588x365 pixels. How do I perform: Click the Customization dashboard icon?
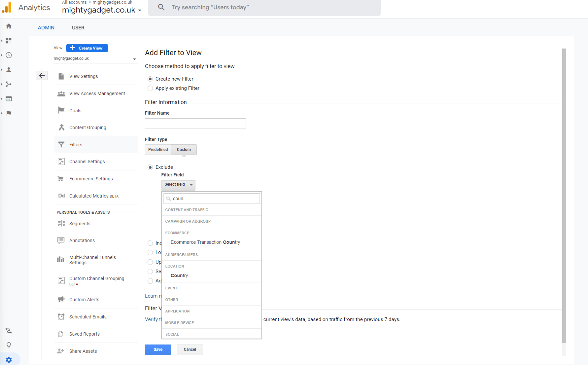coord(9,41)
